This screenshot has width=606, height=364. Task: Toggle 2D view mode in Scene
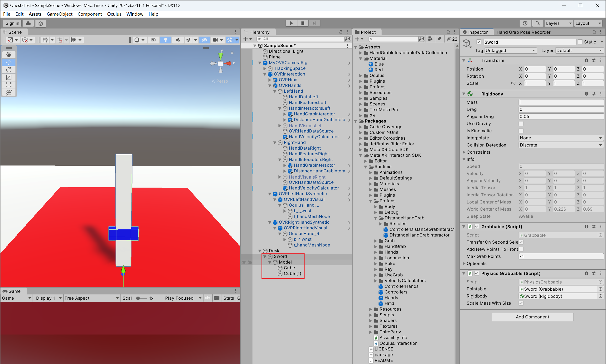tap(153, 40)
